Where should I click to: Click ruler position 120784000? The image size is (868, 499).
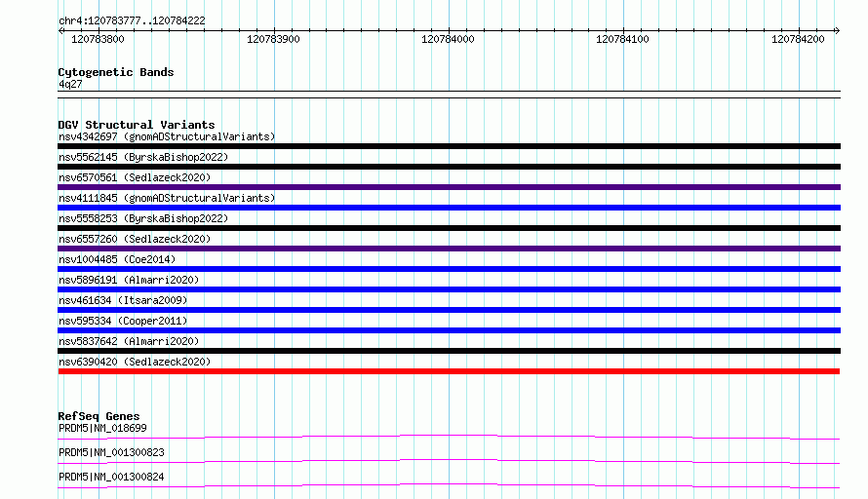[448, 39]
